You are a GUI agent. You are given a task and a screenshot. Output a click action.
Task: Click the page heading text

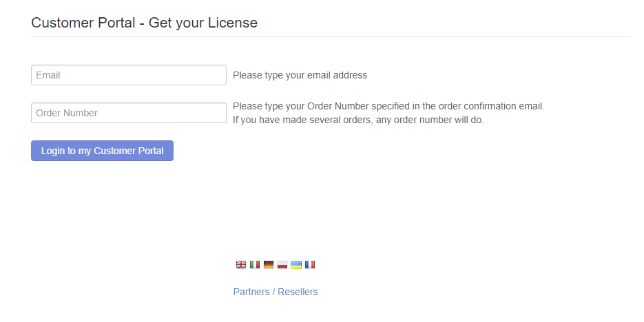144,23
